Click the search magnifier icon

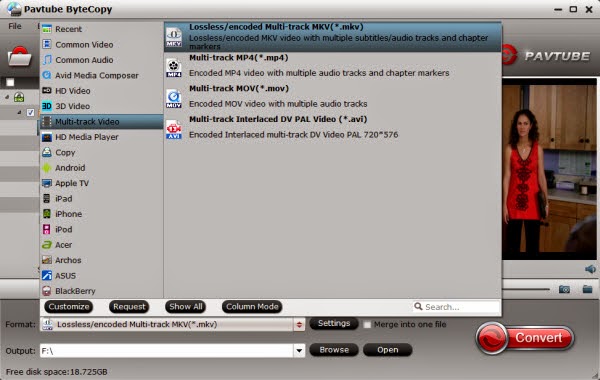pyautogui.click(x=418, y=307)
